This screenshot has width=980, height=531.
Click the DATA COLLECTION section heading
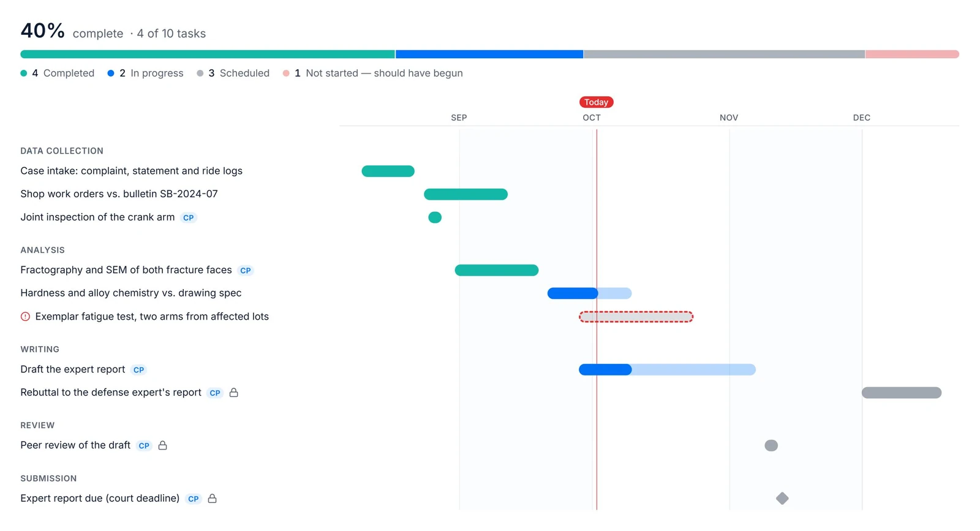[x=62, y=151]
